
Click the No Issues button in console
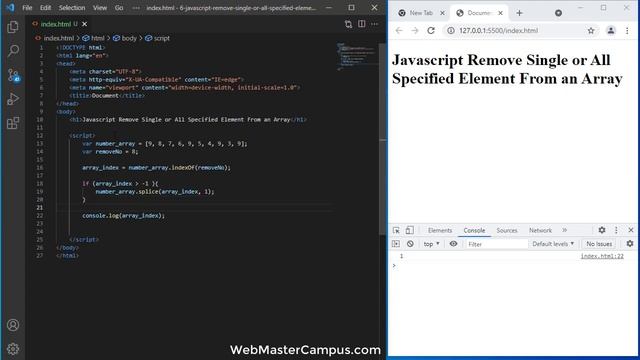599,244
